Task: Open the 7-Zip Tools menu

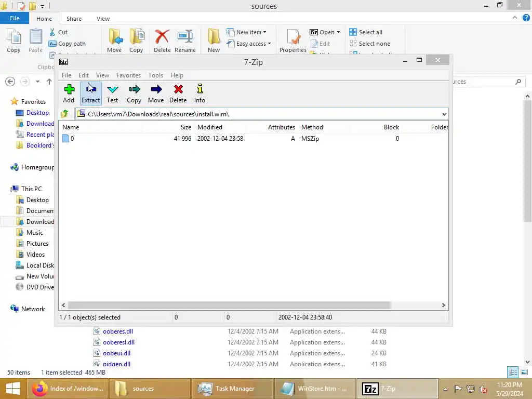Action: click(155, 75)
